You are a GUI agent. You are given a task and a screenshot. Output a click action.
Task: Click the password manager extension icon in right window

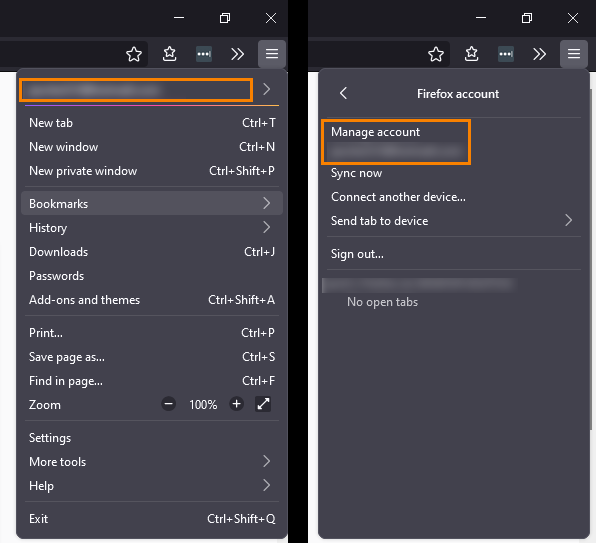coord(506,54)
